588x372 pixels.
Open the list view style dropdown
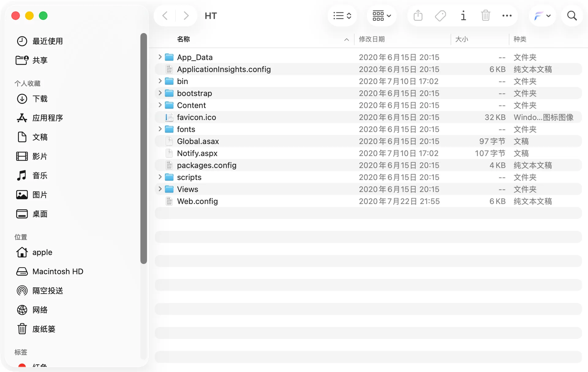point(342,16)
